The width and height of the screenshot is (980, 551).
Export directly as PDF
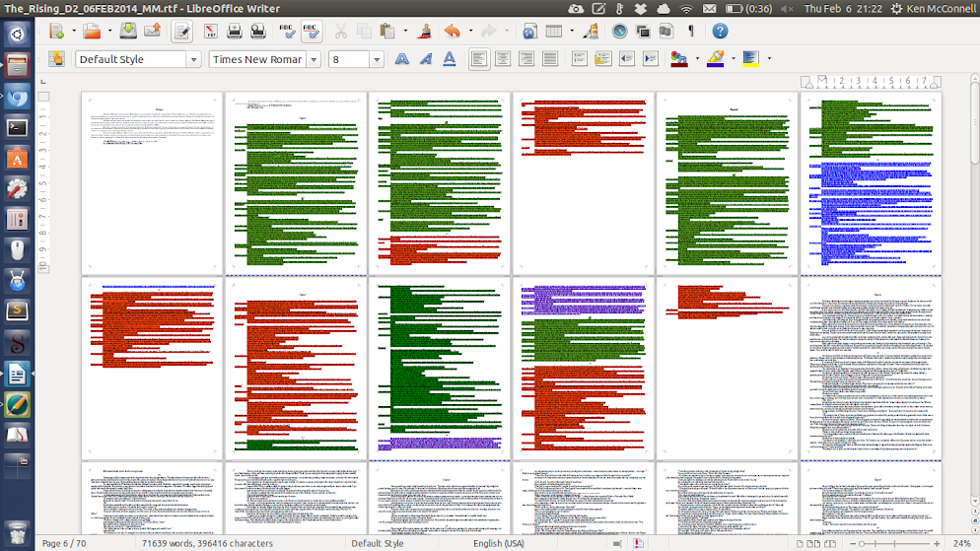tap(211, 32)
